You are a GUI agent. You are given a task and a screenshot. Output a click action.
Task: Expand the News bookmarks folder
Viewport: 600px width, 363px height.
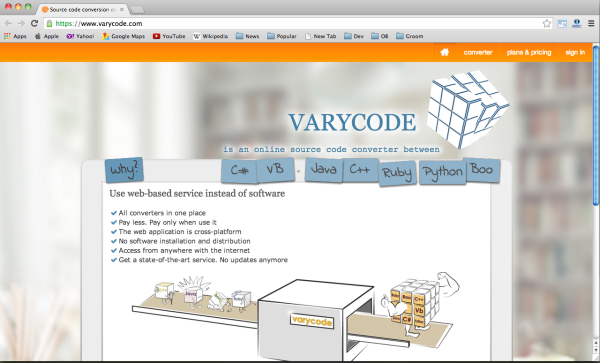point(247,36)
